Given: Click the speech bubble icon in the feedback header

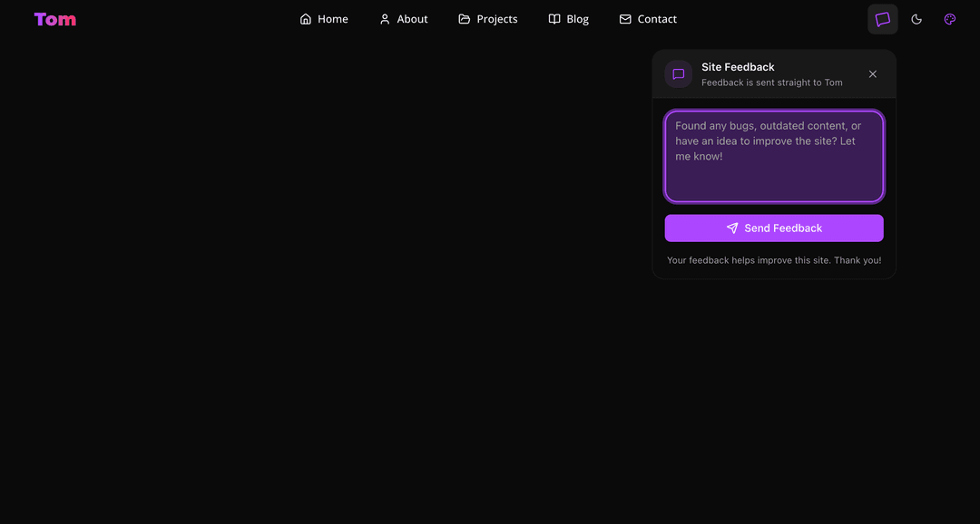Looking at the screenshot, I should point(678,73).
